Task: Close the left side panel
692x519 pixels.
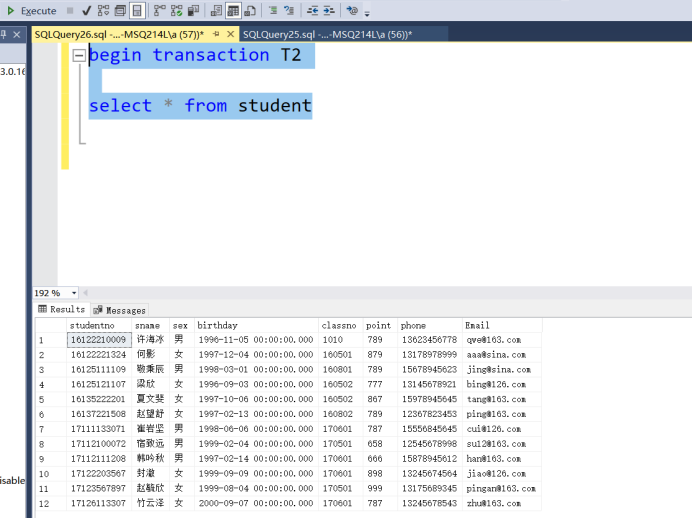Action: (17, 34)
